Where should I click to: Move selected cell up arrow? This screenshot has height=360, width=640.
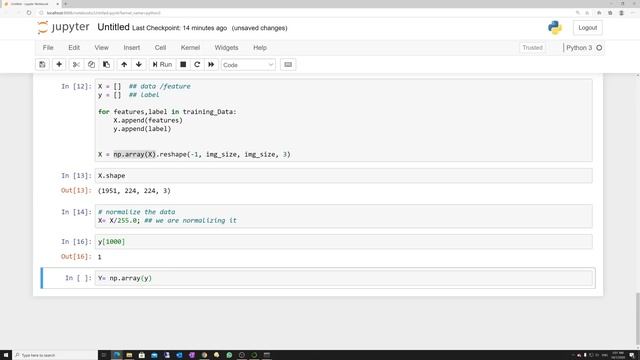point(124,64)
